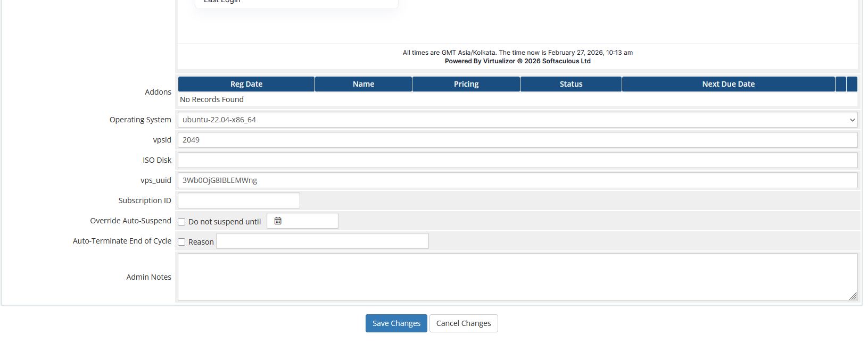Viewport: 868px width, 343px height.
Task: Click the auto-terminate Reason text field
Action: pyautogui.click(x=322, y=241)
